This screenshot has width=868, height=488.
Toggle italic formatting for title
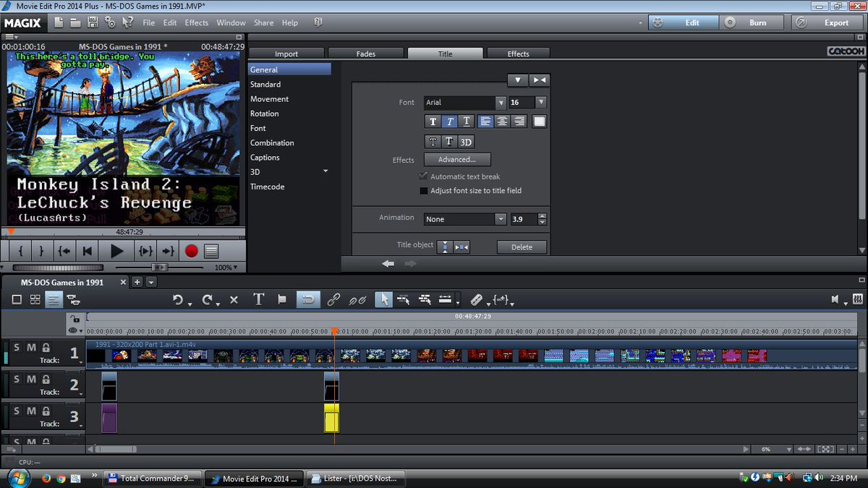449,121
